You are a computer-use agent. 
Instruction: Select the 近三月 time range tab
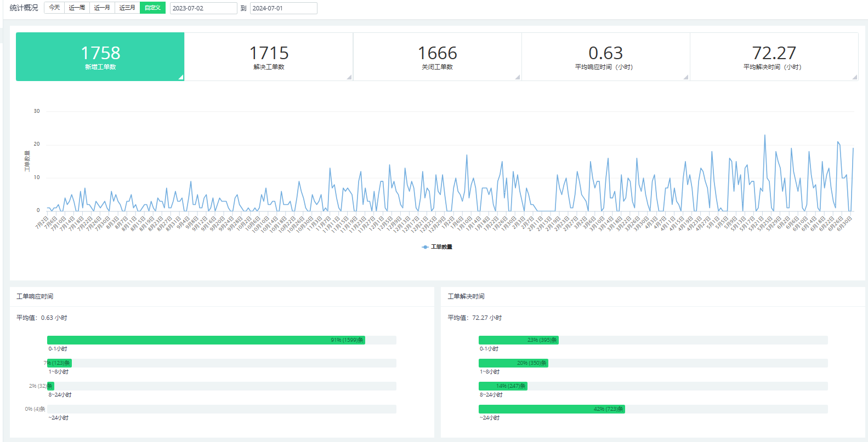click(x=127, y=8)
